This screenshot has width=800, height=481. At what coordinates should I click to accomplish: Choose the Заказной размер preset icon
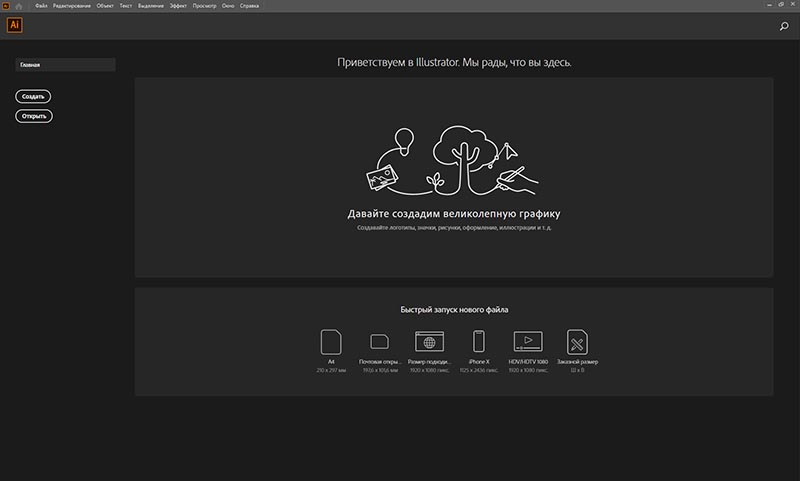[577, 342]
